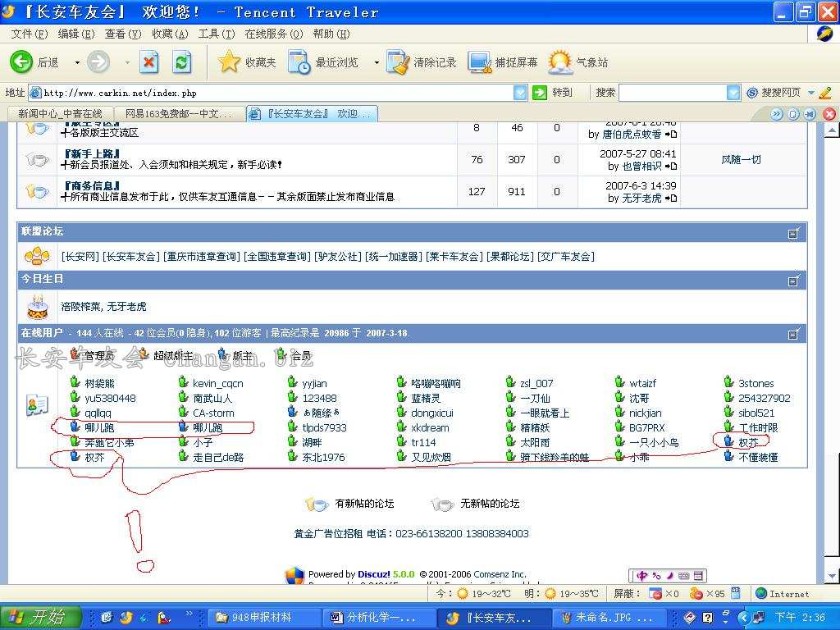Open the 文件(F) menu
This screenshot has height=630, width=840.
[x=30, y=34]
